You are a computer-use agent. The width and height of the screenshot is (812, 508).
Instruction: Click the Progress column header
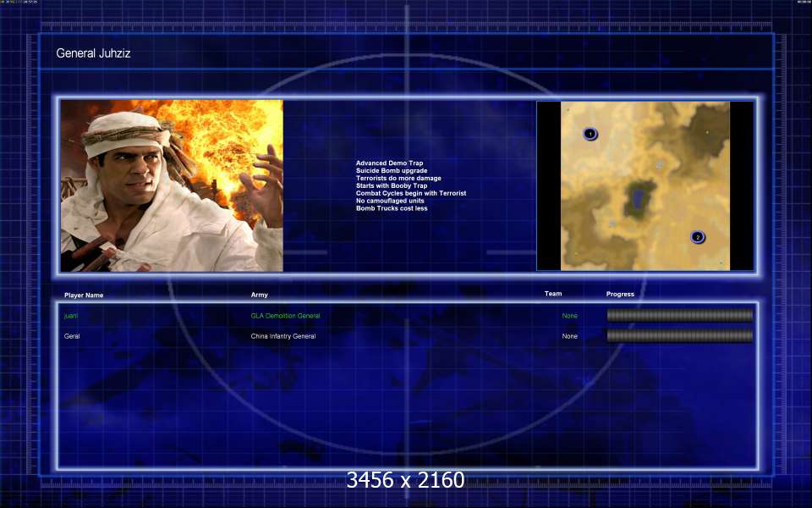tap(620, 295)
